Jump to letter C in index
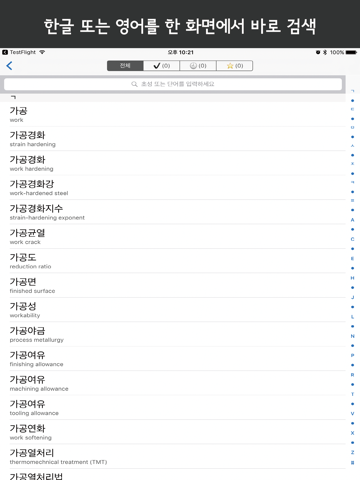The height and width of the screenshot is (480, 360). (352, 239)
